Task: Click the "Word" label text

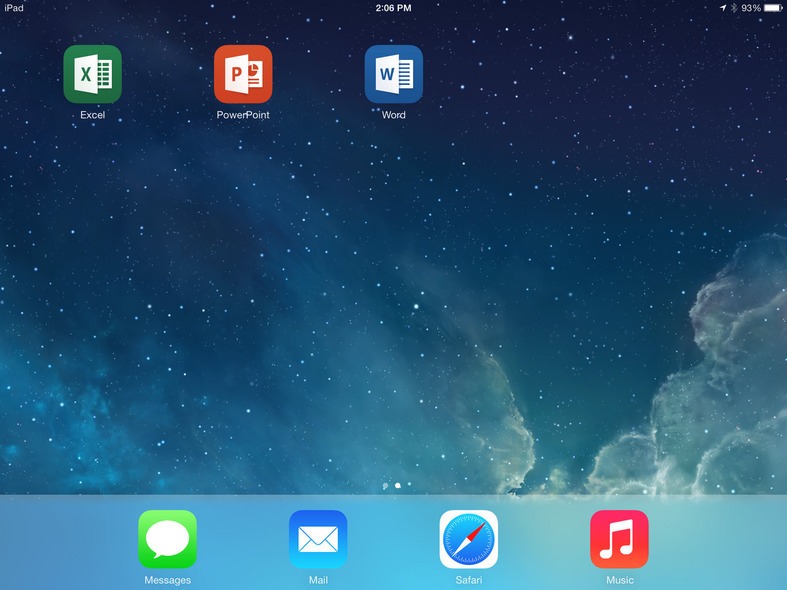Action: pos(393,115)
